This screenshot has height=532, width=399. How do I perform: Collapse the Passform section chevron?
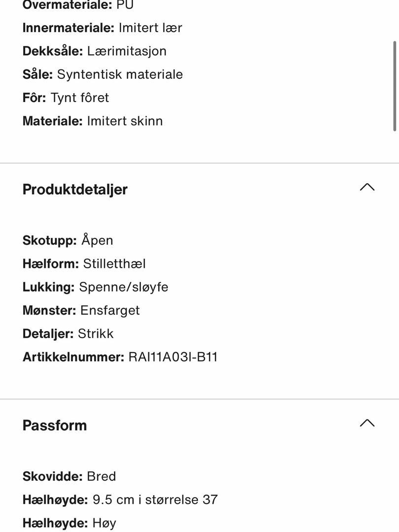pos(367,423)
